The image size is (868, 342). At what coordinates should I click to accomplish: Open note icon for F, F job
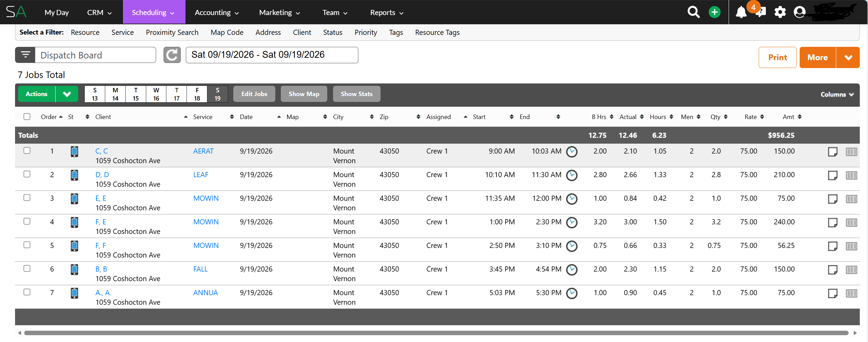pos(832,246)
